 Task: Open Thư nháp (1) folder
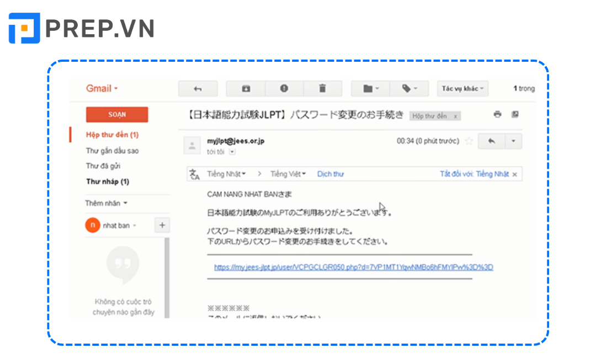click(108, 181)
